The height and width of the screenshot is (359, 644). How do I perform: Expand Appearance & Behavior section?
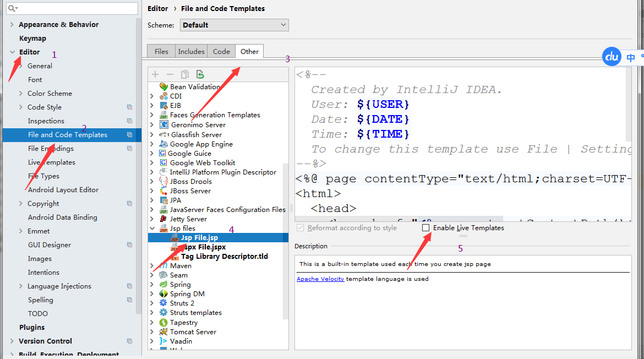(x=12, y=25)
